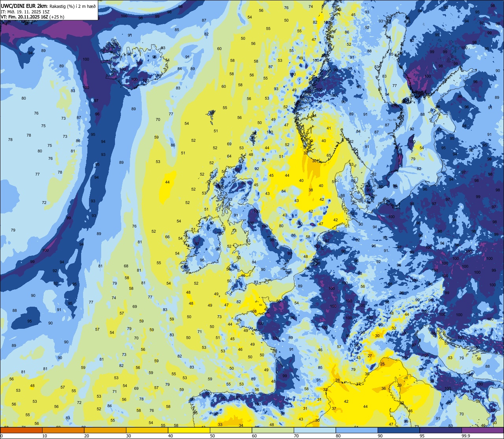
Task: Click the 60–70 pale green legend swatch
Action: pyautogui.click(x=273, y=430)
